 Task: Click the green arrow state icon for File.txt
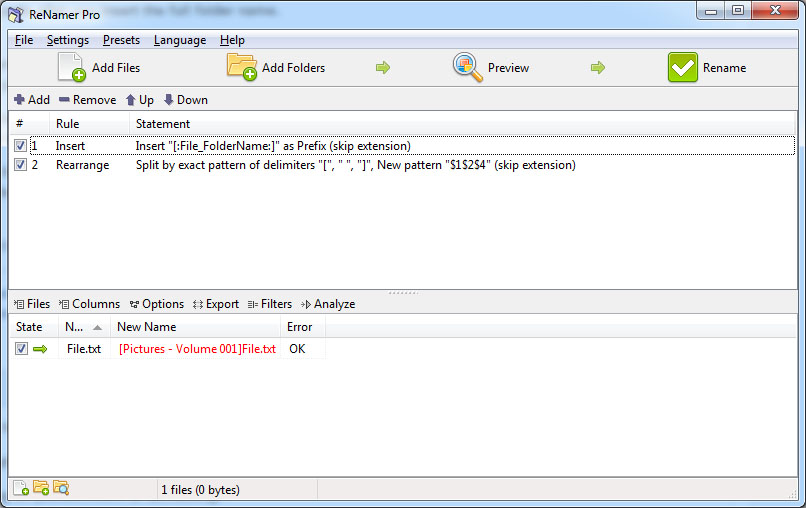[40, 349]
